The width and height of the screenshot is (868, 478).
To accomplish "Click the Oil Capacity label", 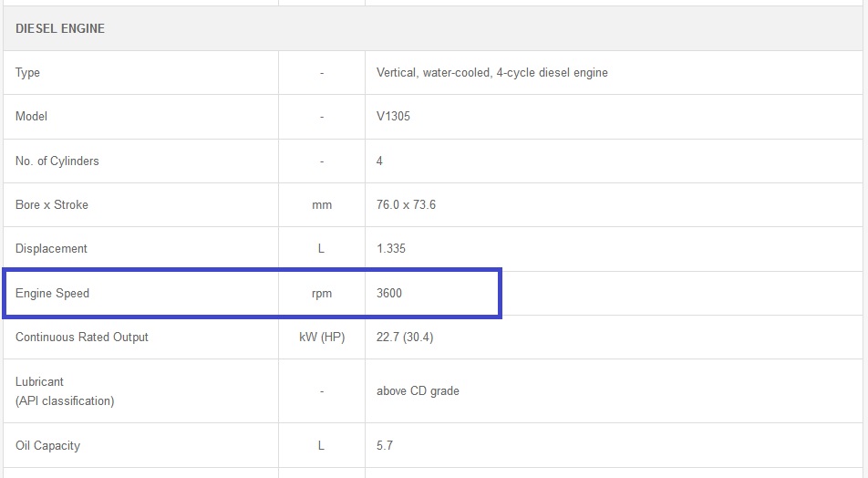I will 47,445.
